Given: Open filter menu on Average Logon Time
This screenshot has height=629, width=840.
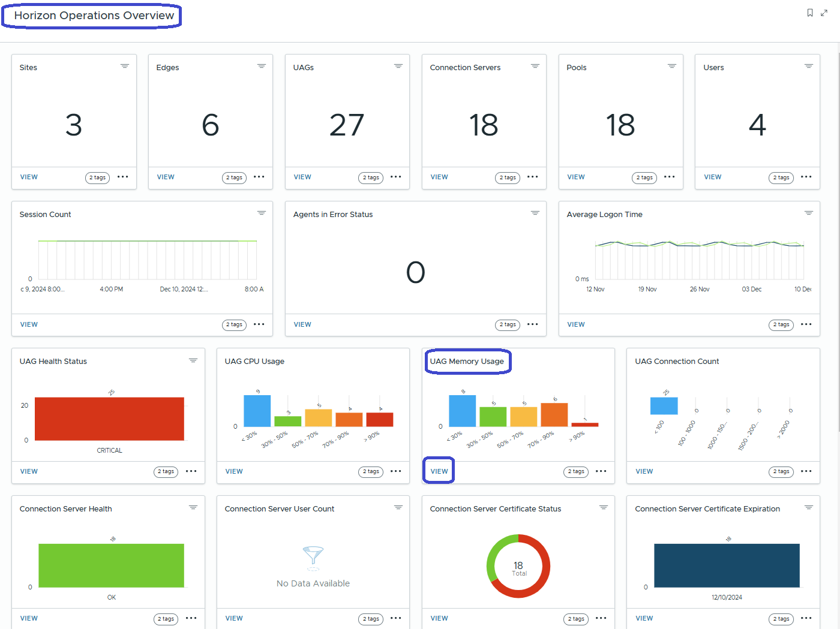Looking at the screenshot, I should click(x=809, y=213).
